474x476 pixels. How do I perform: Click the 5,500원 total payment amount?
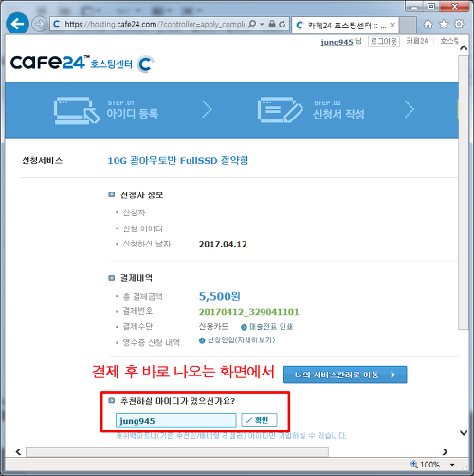point(220,296)
